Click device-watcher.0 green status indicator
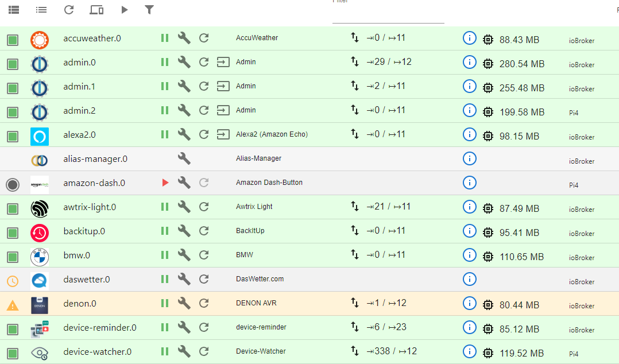 tap(13, 353)
